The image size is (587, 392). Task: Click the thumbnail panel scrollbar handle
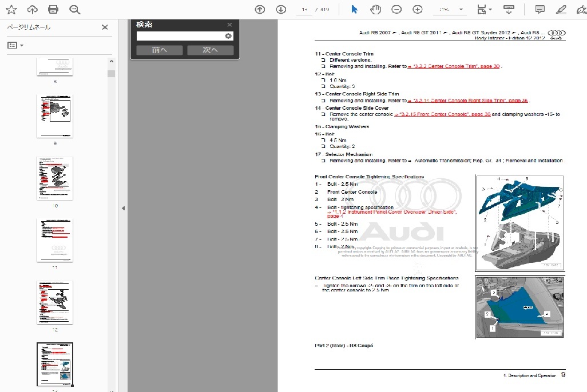(111, 73)
